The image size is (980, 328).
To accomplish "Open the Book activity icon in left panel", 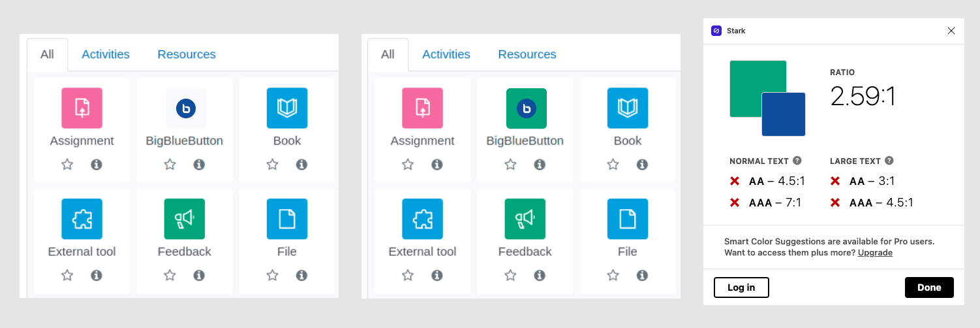I will coord(287,108).
